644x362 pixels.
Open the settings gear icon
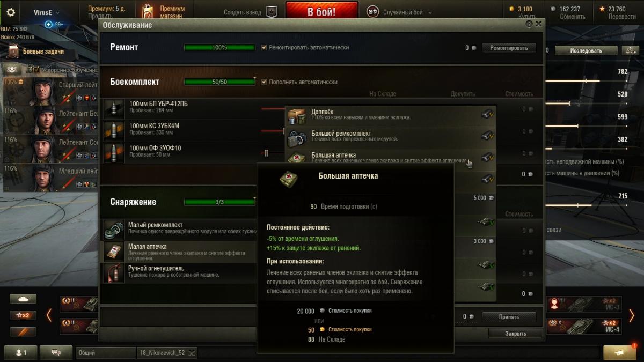[x=10, y=12]
